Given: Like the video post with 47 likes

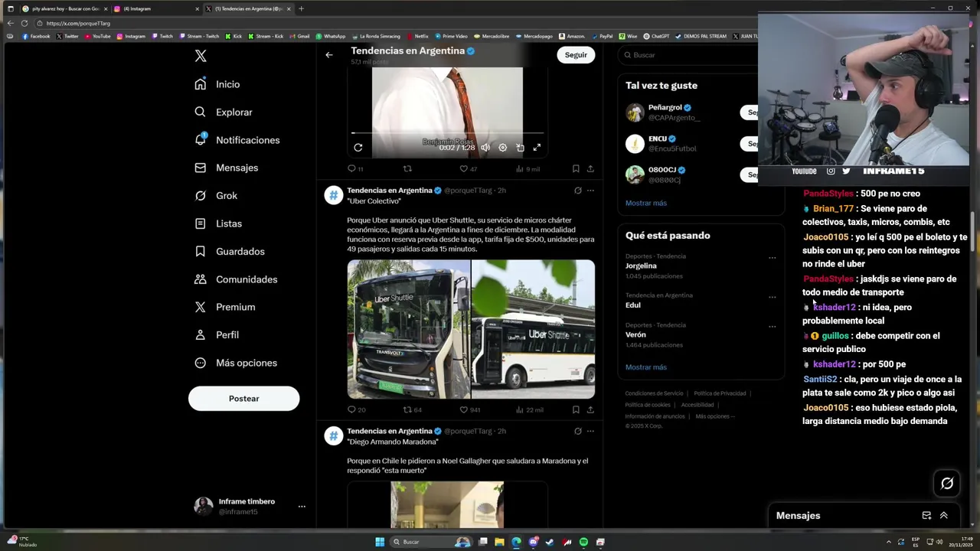Looking at the screenshot, I should point(468,168).
